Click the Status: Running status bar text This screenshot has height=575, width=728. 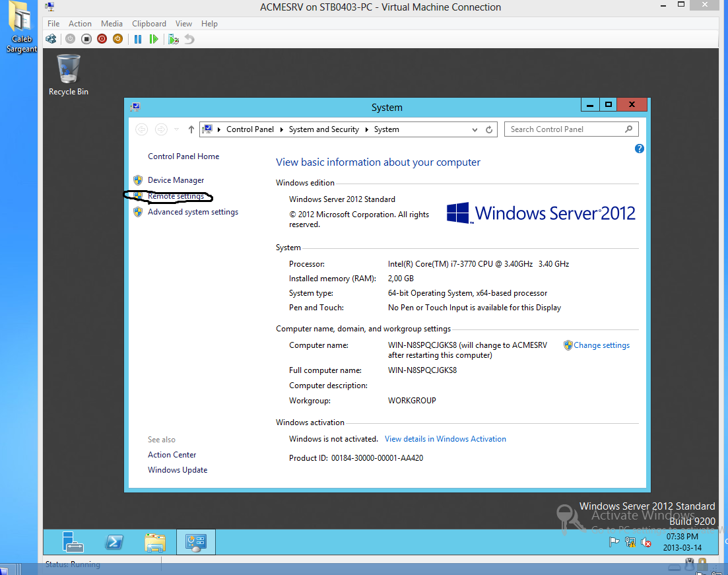pyautogui.click(x=73, y=564)
